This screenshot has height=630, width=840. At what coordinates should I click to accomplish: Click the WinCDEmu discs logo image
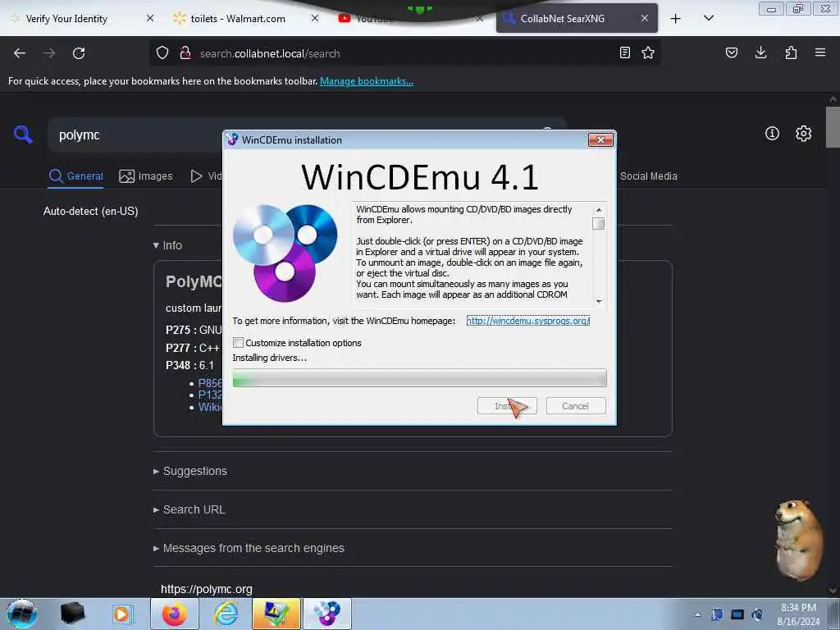point(285,253)
